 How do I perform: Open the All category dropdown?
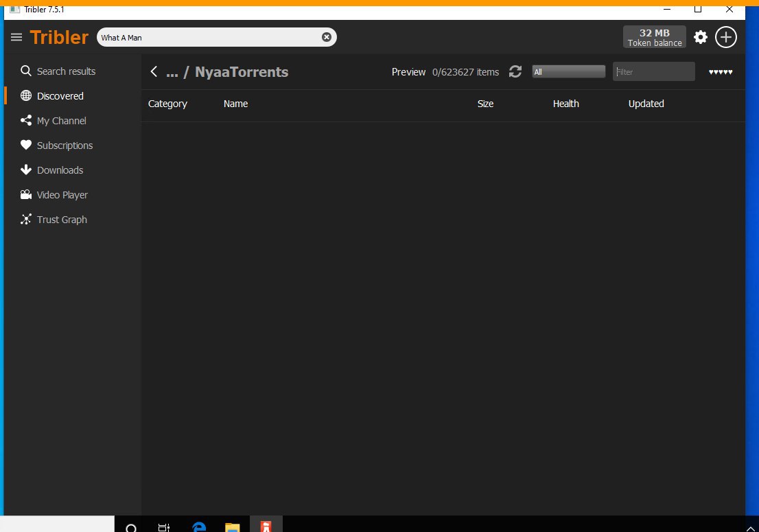(568, 71)
